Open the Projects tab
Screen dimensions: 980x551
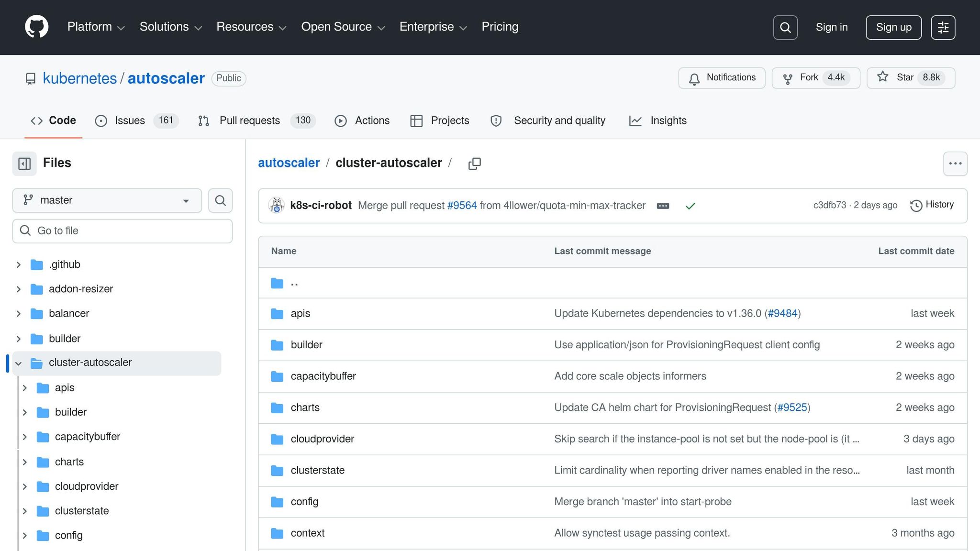[440, 121]
